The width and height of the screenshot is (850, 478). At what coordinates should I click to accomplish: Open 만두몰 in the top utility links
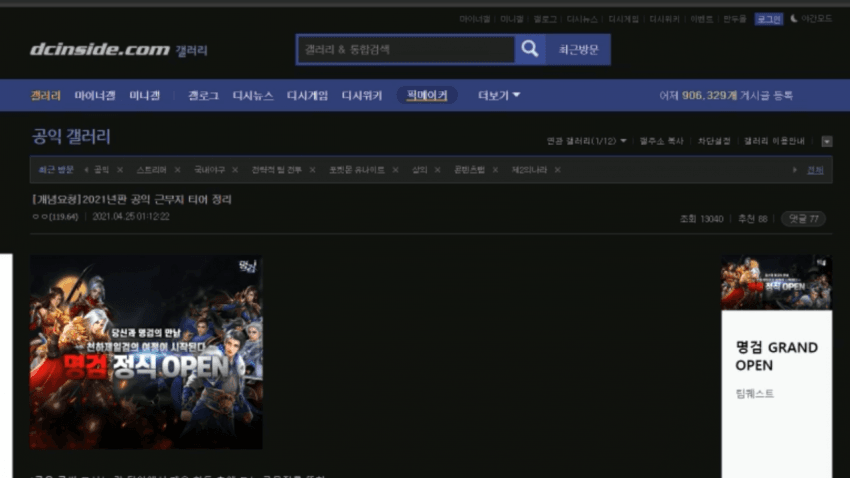pyautogui.click(x=735, y=19)
